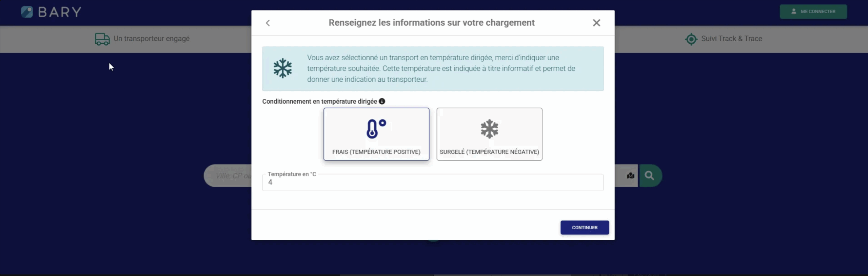Click the Continuer button
This screenshot has width=868, height=276.
tap(585, 228)
